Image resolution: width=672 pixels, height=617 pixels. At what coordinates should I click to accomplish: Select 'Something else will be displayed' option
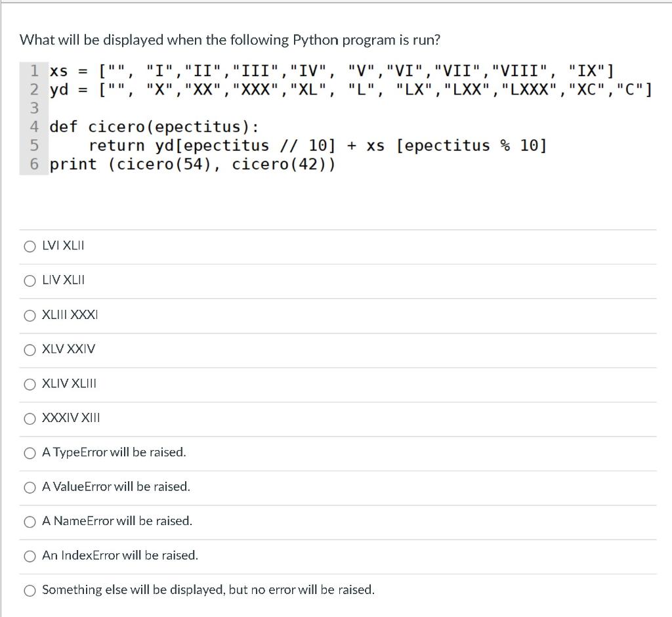[x=30, y=590]
